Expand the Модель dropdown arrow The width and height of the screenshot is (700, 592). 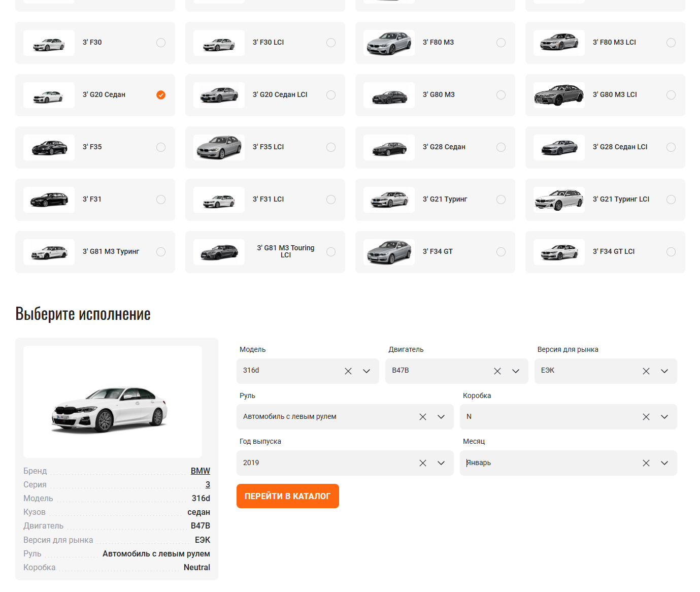(366, 371)
